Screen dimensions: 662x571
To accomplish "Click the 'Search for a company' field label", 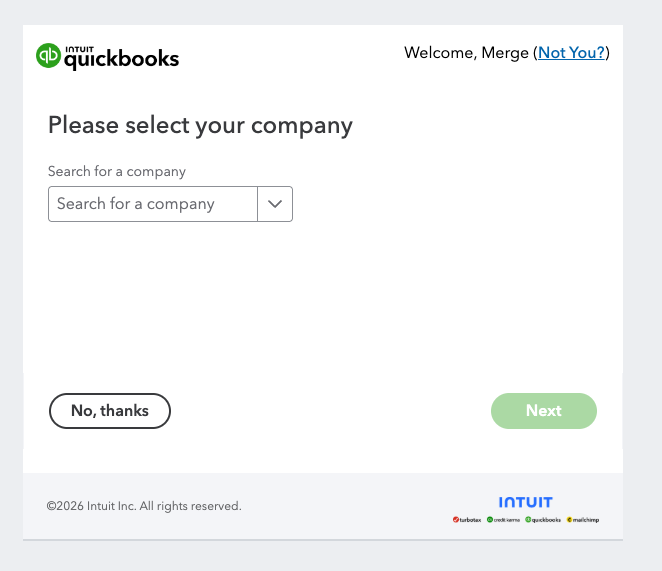I will coord(117,171).
